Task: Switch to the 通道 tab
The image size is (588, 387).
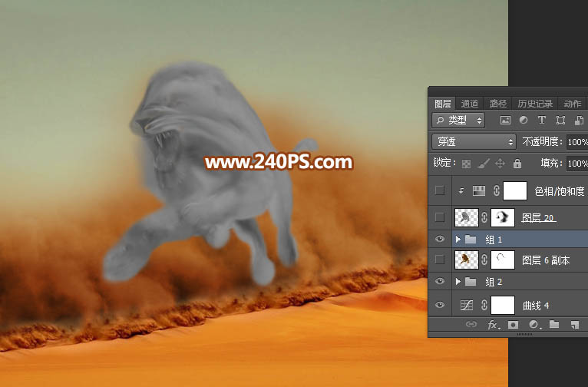Action: [470, 104]
